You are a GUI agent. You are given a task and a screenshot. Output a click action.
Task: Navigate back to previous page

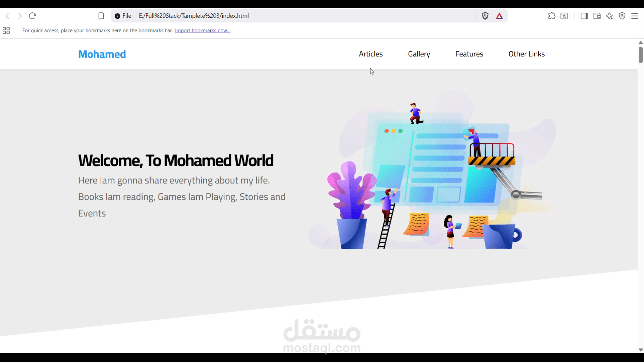click(7, 16)
